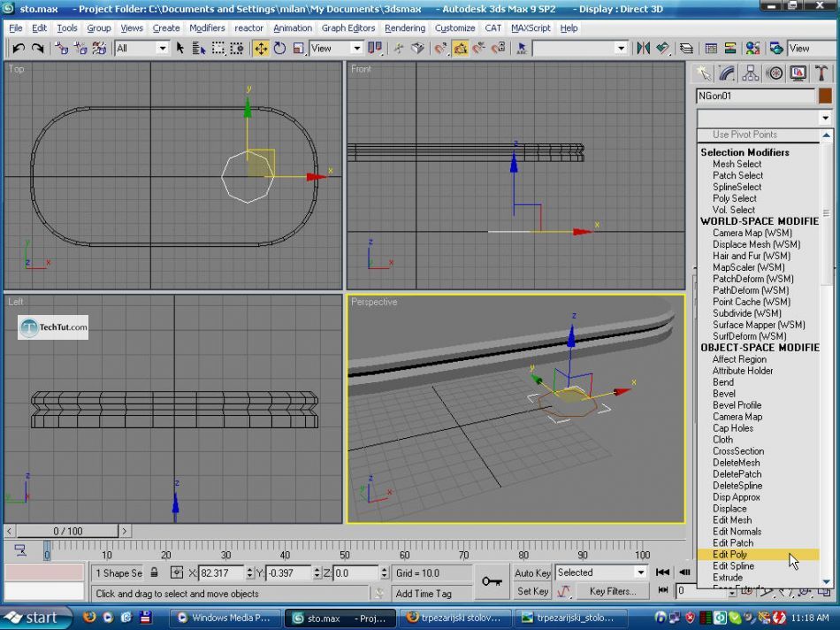The width and height of the screenshot is (840, 630).
Task: Toggle Select and Manipulate mode
Action: point(399,49)
